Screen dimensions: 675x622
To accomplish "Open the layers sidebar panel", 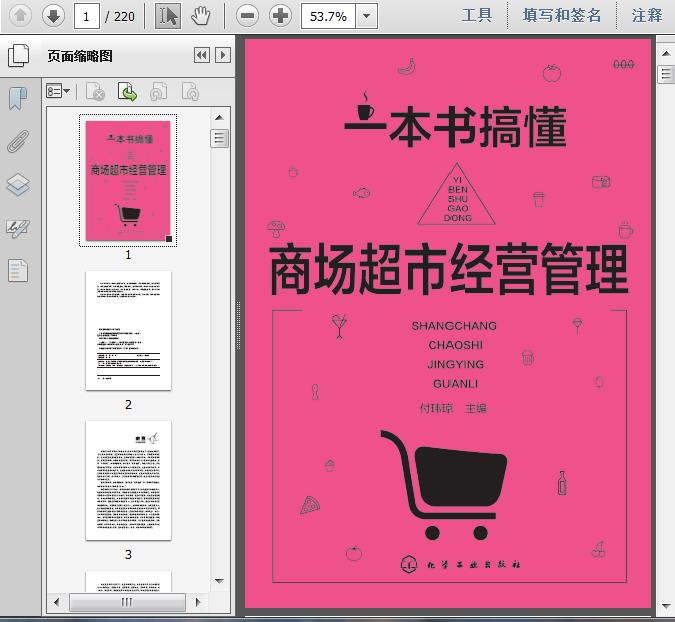I will 18,185.
